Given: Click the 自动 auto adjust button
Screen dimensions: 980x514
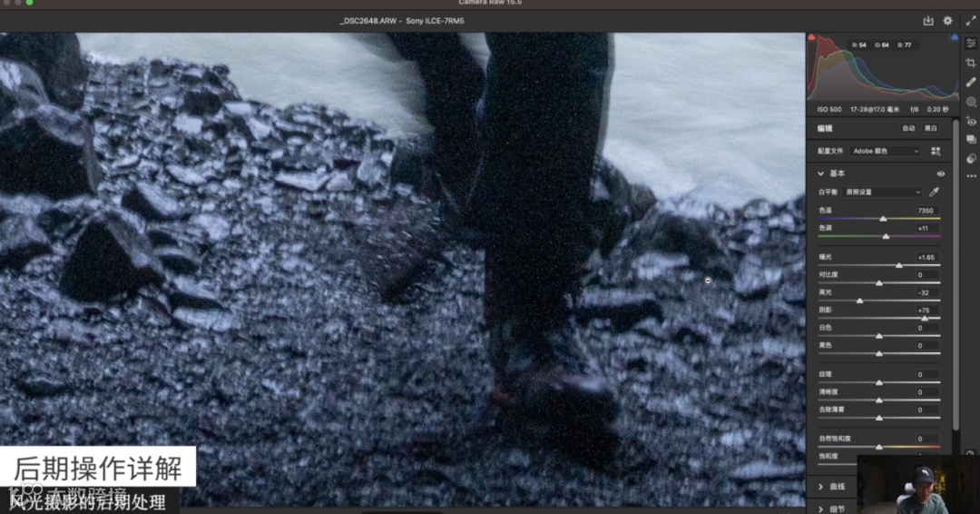Looking at the screenshot, I should click(x=908, y=128).
